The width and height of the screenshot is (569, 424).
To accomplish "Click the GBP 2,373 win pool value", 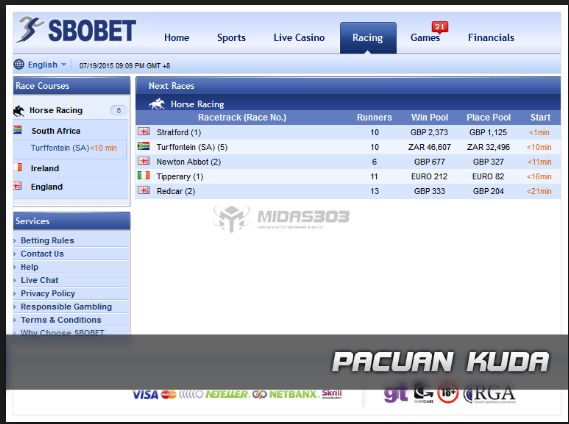I will (x=429, y=132).
